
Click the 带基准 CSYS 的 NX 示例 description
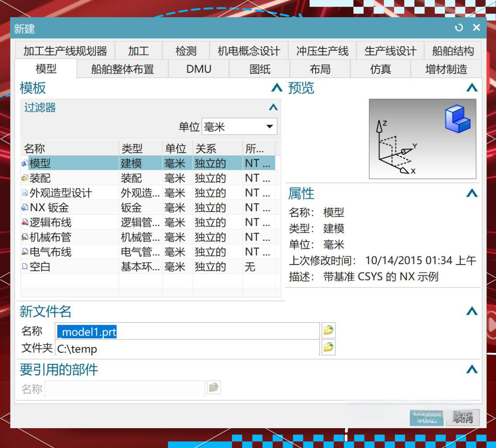pos(380,276)
